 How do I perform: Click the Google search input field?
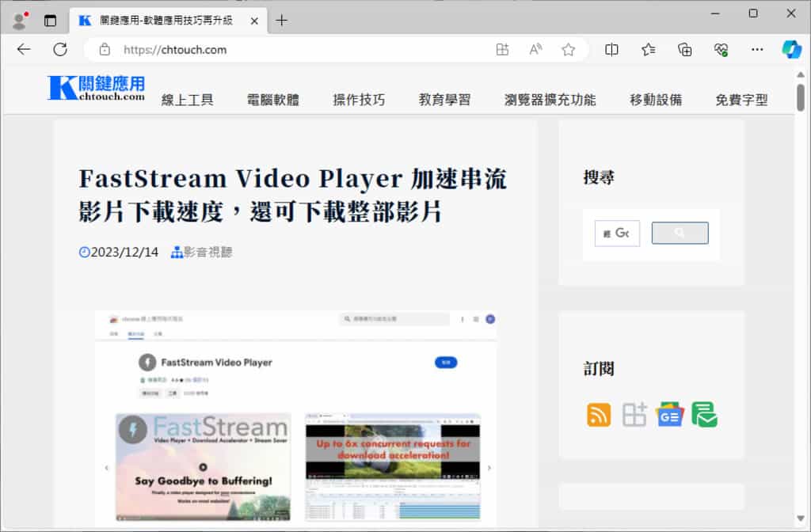point(617,234)
